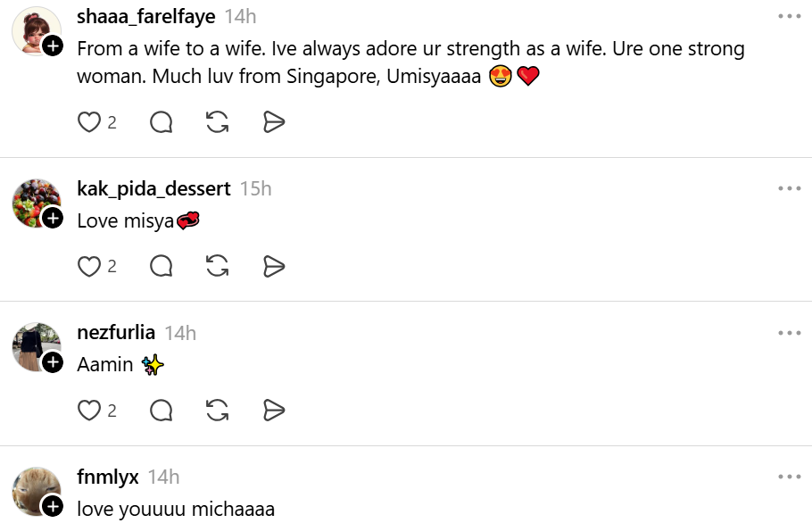Like kak_pida_dessert's 'Love misya' comment

(x=89, y=267)
